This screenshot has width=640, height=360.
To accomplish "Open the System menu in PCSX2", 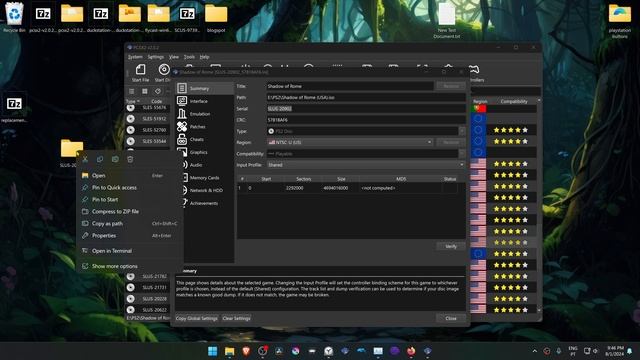I will tap(135, 57).
